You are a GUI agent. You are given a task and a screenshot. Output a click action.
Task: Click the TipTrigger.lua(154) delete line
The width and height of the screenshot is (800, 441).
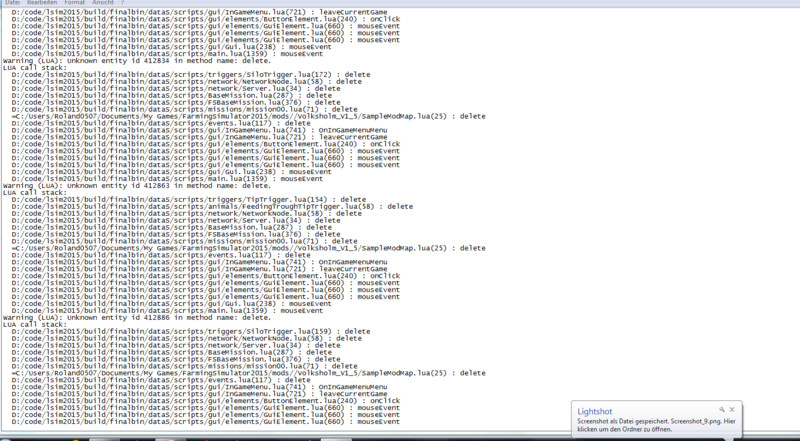click(189, 200)
